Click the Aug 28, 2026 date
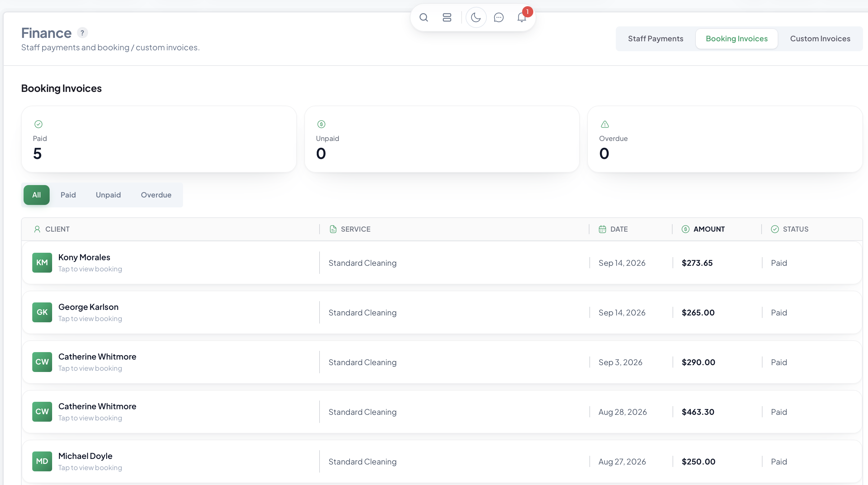Viewport: 868px width, 485px height. [622, 412]
